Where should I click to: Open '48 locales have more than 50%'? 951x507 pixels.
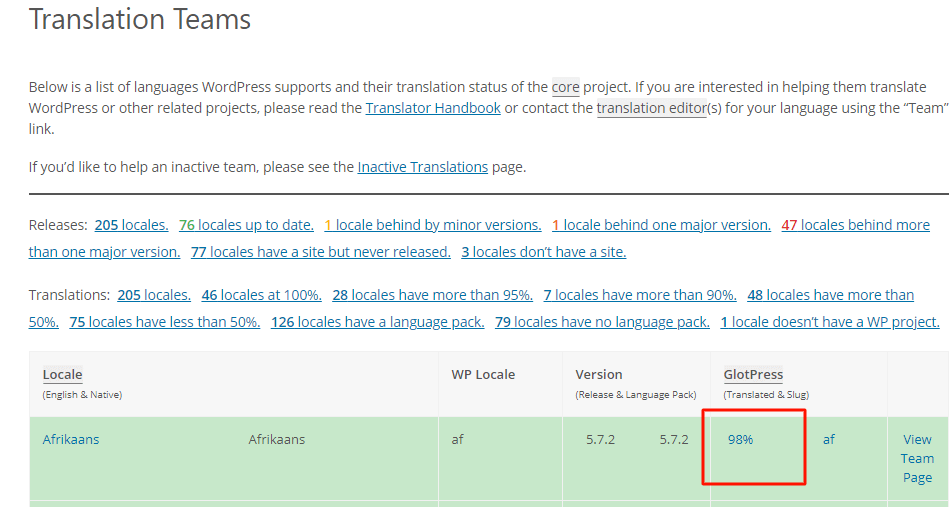tap(830, 295)
